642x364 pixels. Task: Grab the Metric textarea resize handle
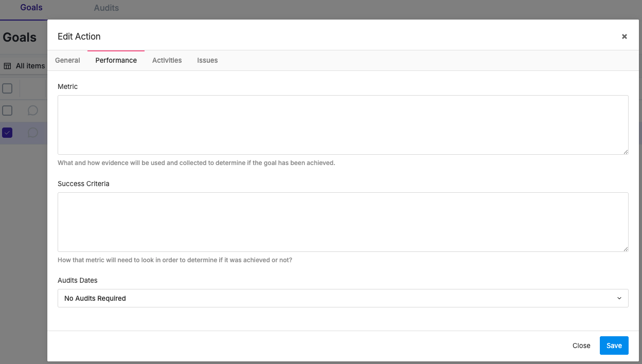pyautogui.click(x=626, y=152)
